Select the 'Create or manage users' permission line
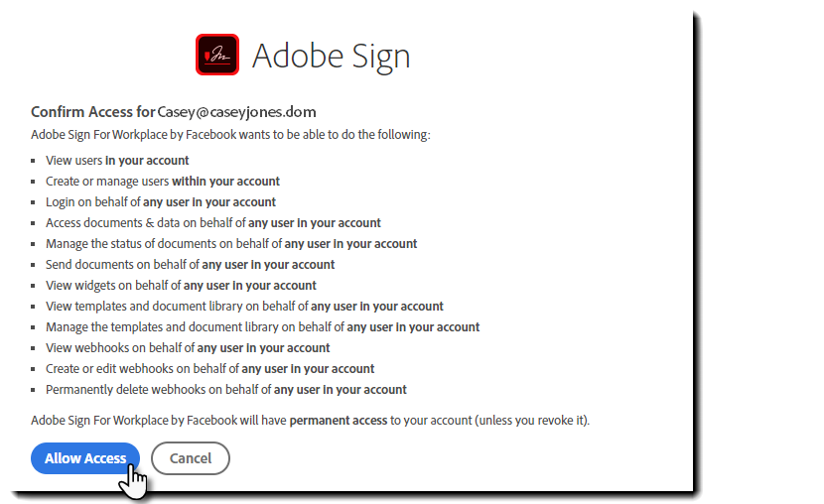Screen dimensions: 824x504 click(x=163, y=182)
